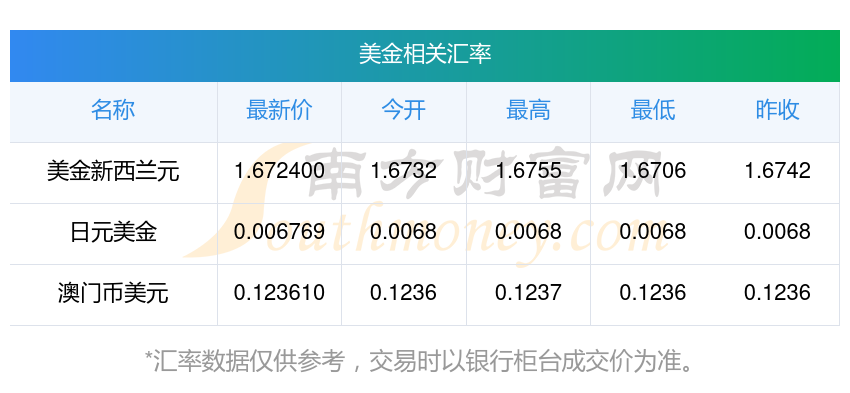Click the 最高 column header

click(x=528, y=110)
